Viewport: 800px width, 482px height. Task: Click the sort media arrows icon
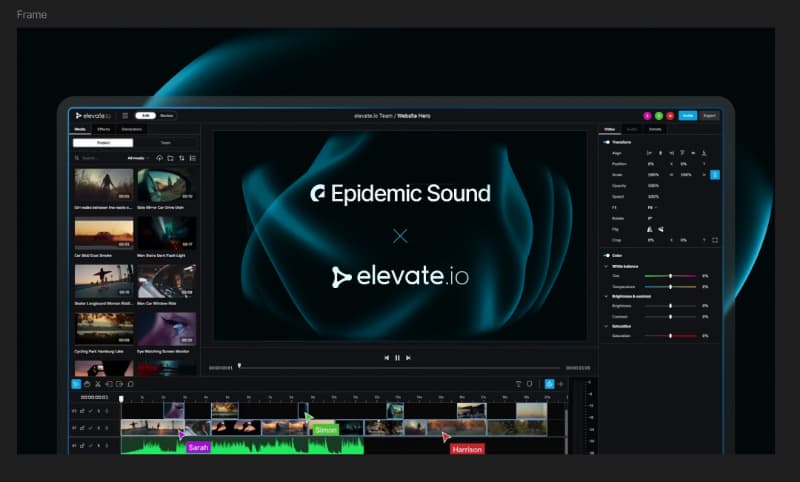pyautogui.click(x=182, y=158)
